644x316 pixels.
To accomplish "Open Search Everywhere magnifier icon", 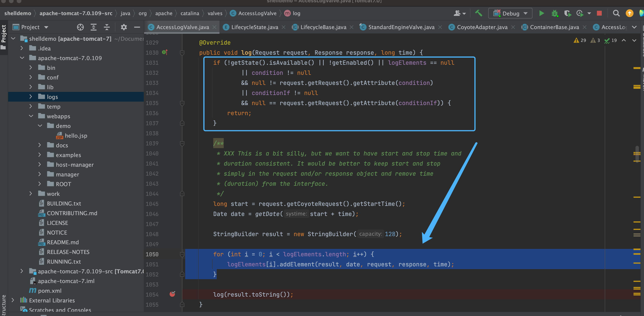I will (x=616, y=13).
